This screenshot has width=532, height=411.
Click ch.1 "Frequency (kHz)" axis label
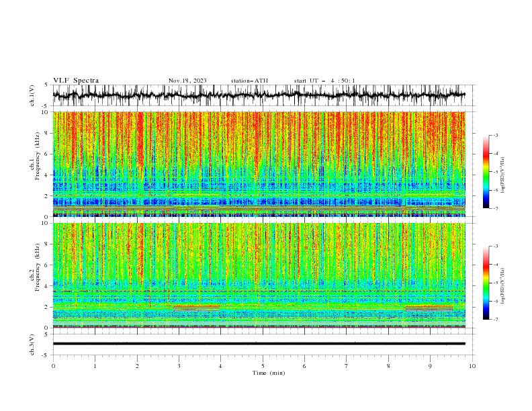tap(37, 156)
